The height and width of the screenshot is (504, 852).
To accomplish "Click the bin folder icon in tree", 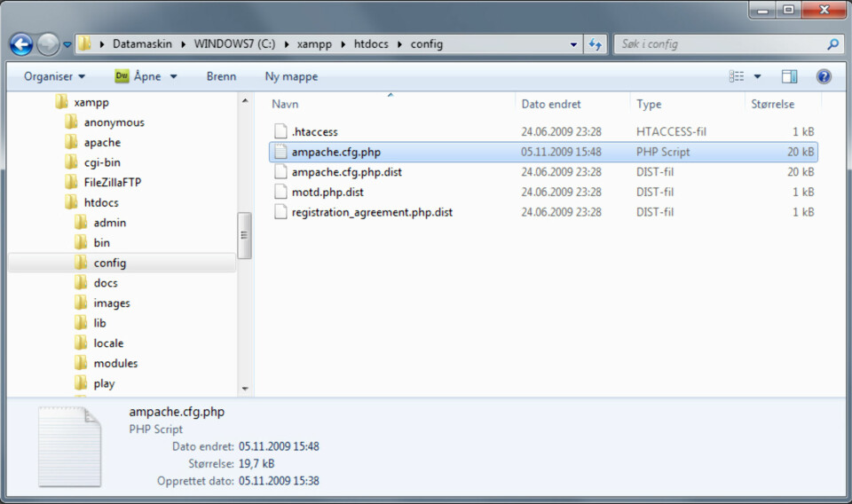I will tap(81, 242).
